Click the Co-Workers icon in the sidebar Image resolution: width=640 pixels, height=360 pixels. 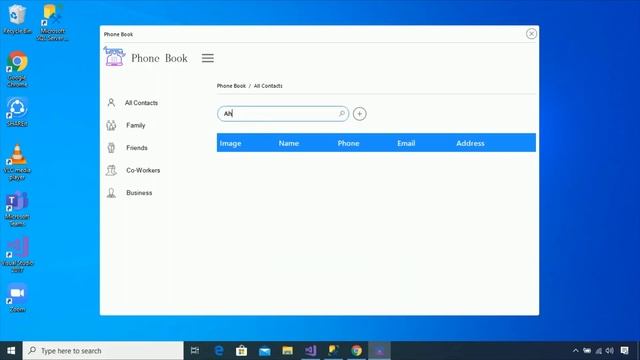pyautogui.click(x=111, y=170)
